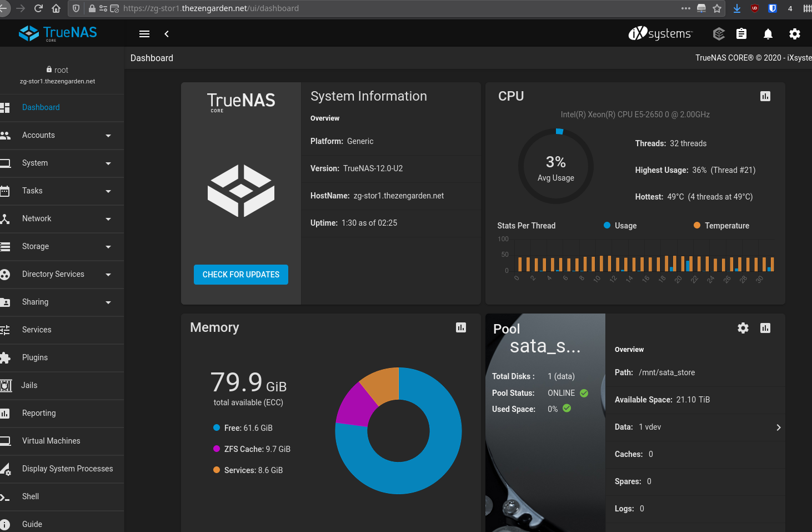The width and height of the screenshot is (812, 532).
Task: Click Directory Services icon
Action: [5, 275]
